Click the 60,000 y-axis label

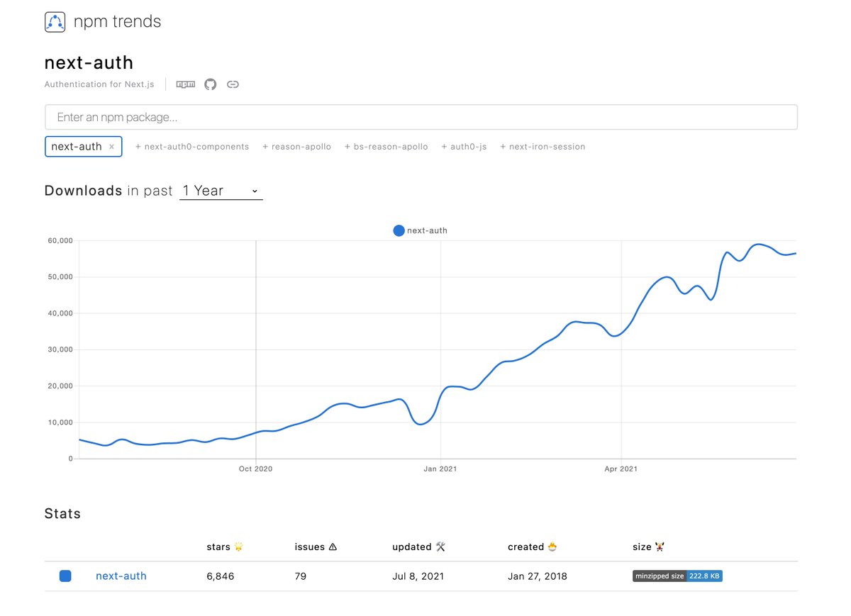[61, 241]
